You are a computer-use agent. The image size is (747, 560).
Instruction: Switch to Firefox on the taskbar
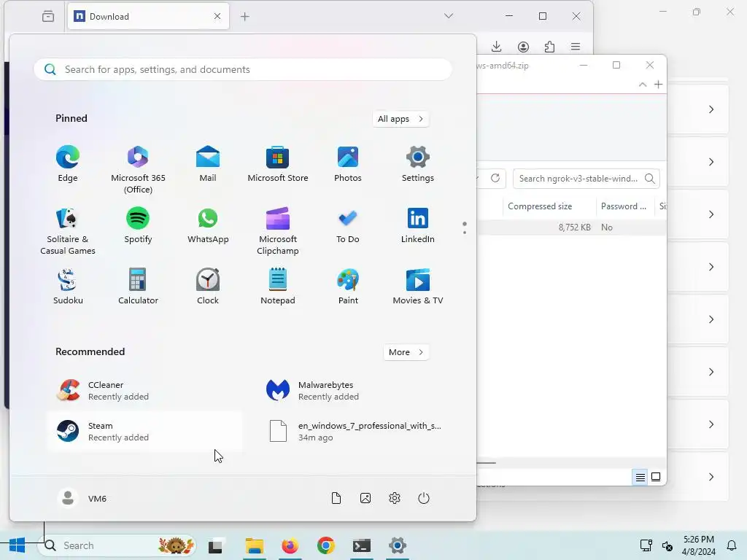[290, 545]
